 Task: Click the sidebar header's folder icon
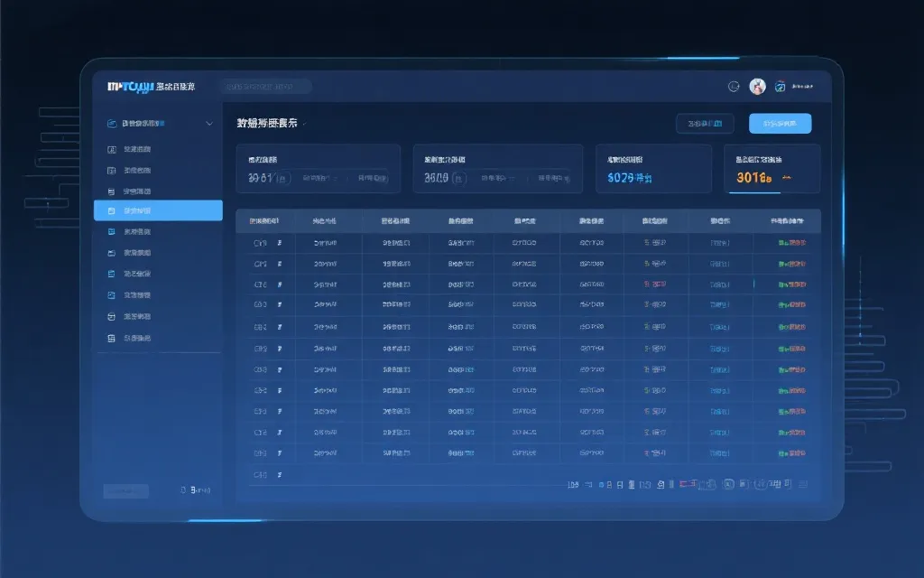tap(111, 123)
